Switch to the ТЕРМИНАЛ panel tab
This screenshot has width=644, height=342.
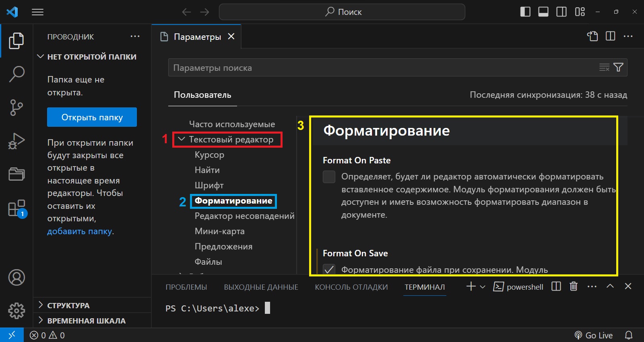pos(425,287)
